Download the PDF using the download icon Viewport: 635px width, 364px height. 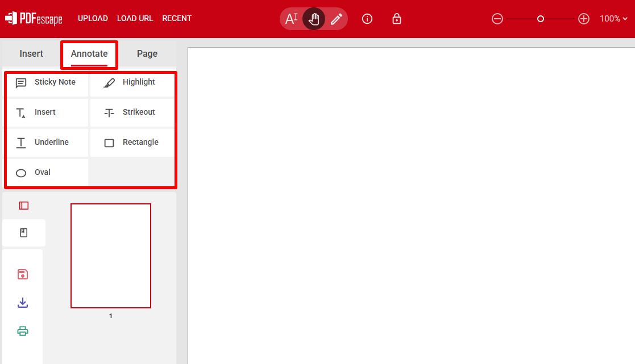pos(23,303)
